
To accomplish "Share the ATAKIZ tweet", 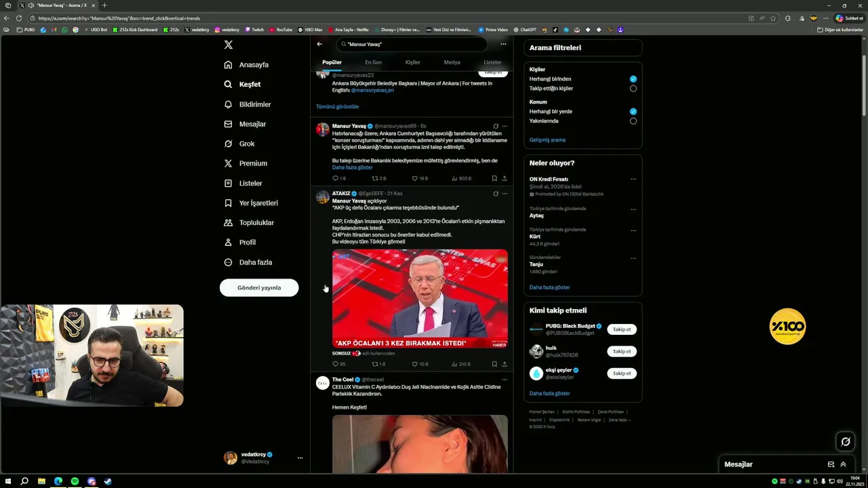I will [505, 364].
